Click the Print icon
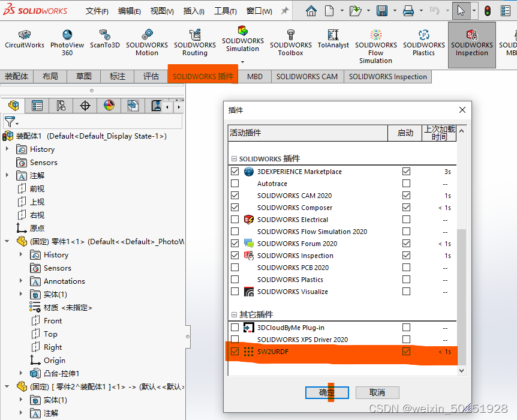 408,11
